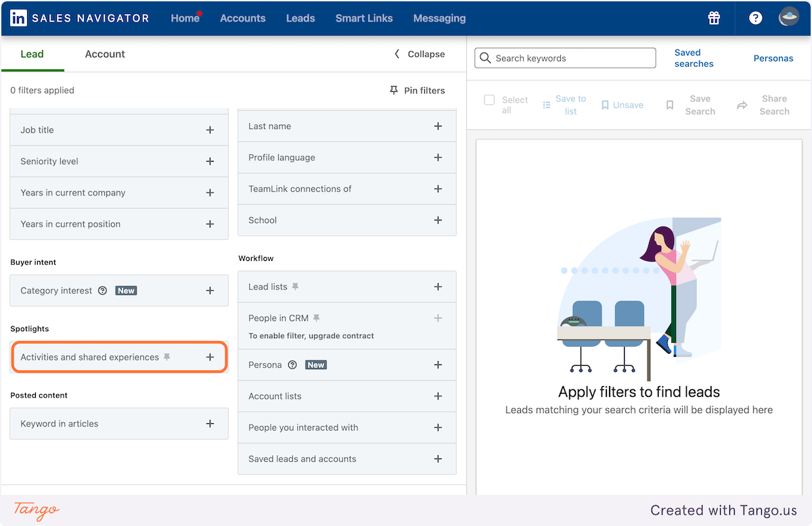
Task: Expand the Lead lists filter
Action: 438,287
